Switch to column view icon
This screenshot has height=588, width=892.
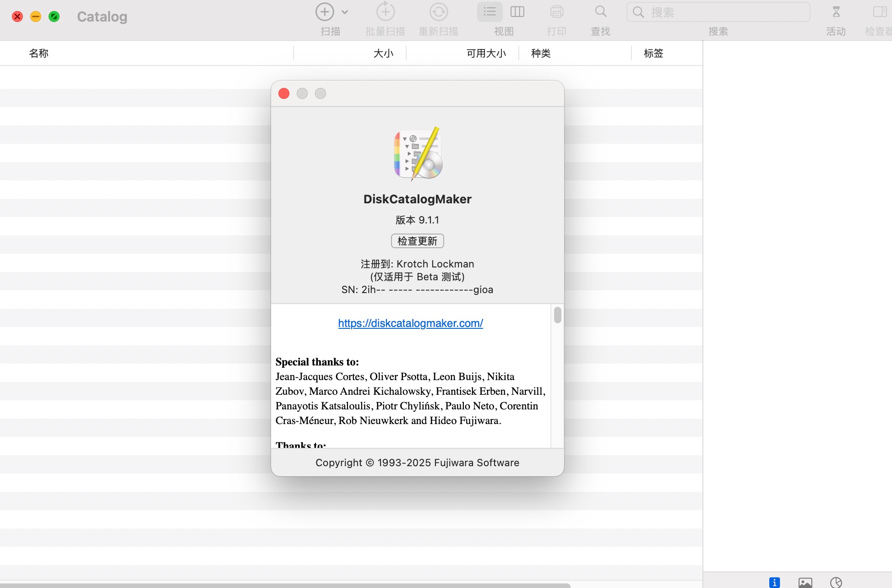click(517, 12)
